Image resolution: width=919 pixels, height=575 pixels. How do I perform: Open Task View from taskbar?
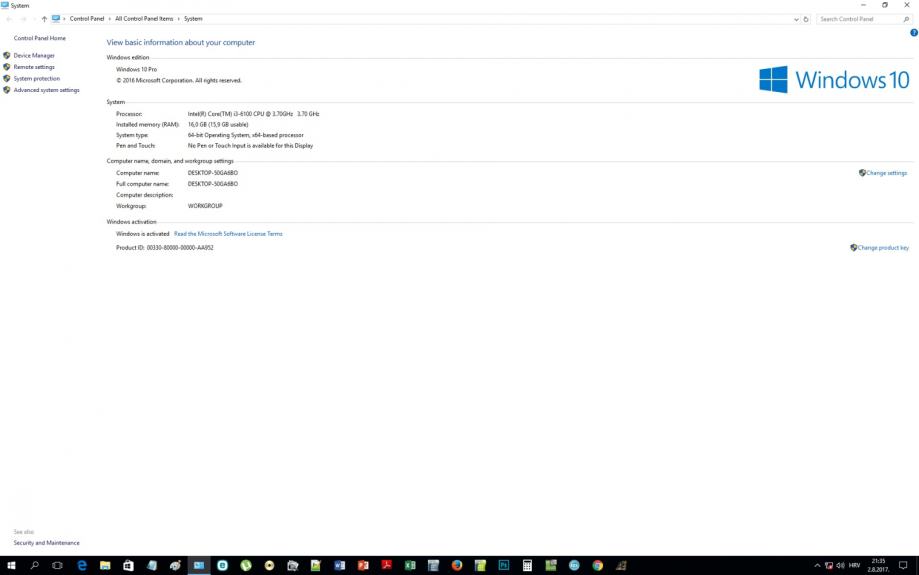tap(57, 566)
